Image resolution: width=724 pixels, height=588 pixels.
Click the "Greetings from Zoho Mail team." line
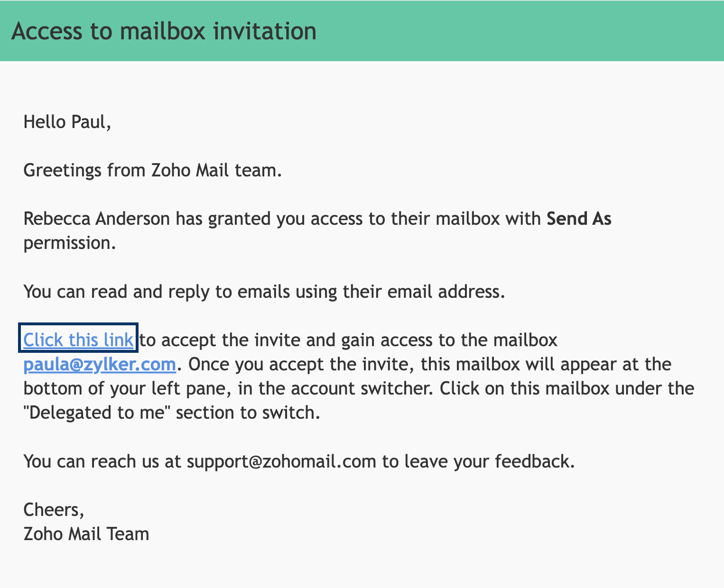[x=152, y=170]
